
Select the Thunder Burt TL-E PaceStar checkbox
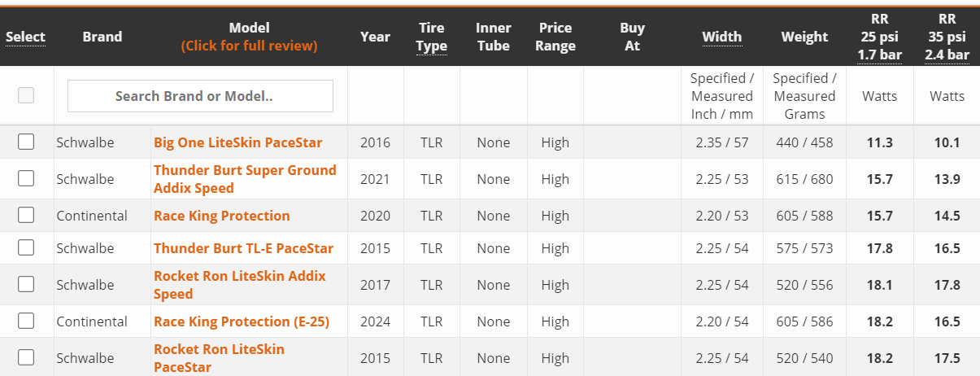coord(26,247)
